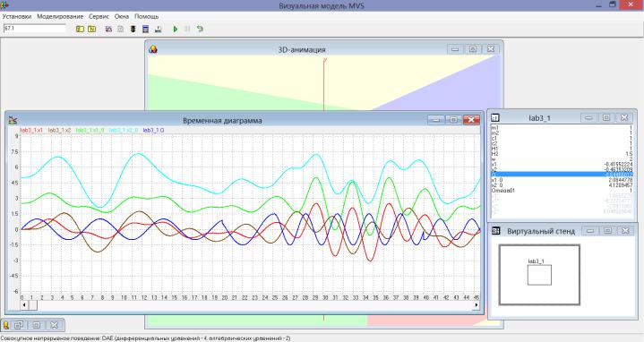
Task: Select variable H1 in lab3_1 window
Action: point(562,149)
